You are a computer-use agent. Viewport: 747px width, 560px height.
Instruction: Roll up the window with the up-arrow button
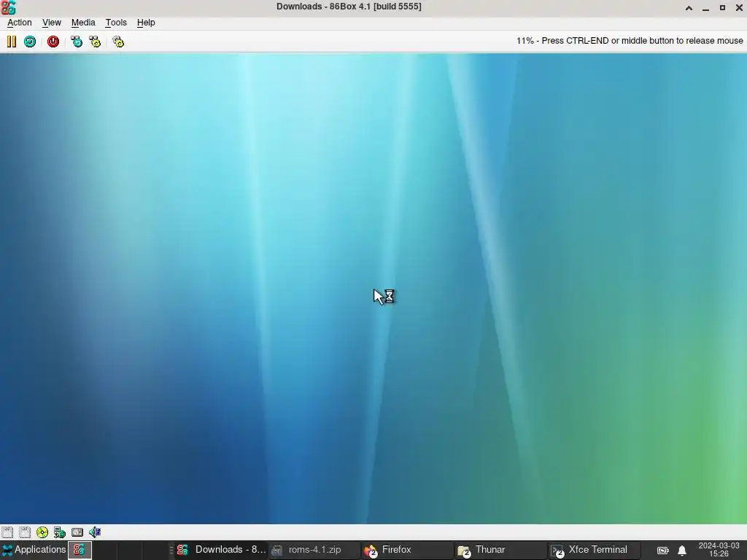pyautogui.click(x=689, y=7)
